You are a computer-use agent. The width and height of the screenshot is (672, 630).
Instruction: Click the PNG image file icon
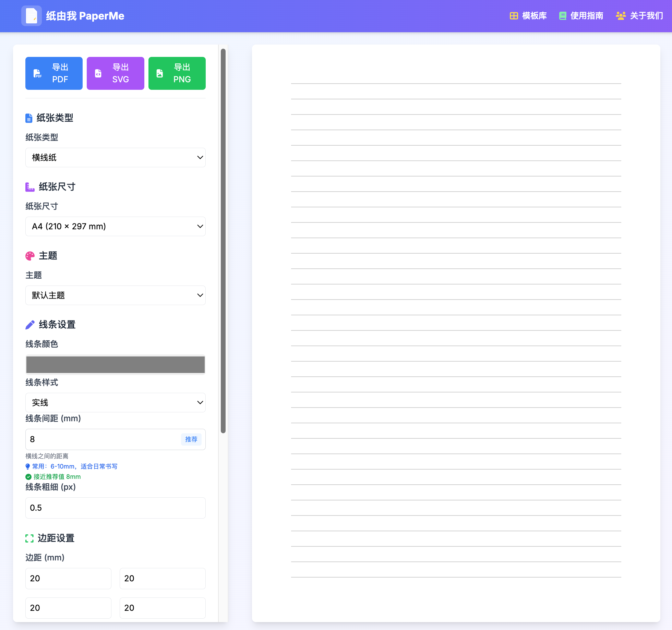(160, 73)
